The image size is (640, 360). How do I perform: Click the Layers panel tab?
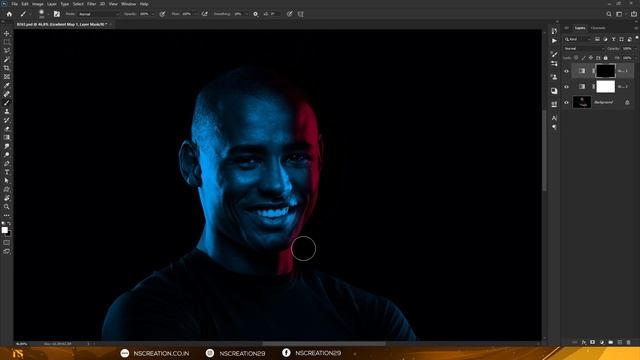[580, 28]
